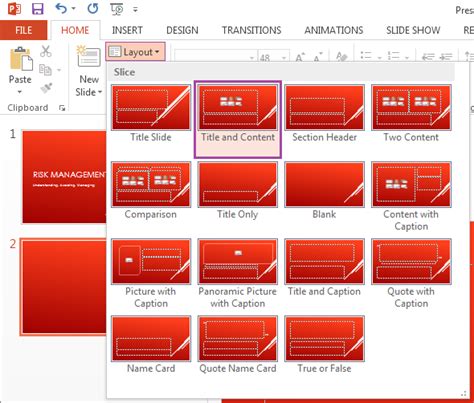This screenshot has height=403, width=474.
Task: Apply the Content with Caption layout
Action: point(411,197)
